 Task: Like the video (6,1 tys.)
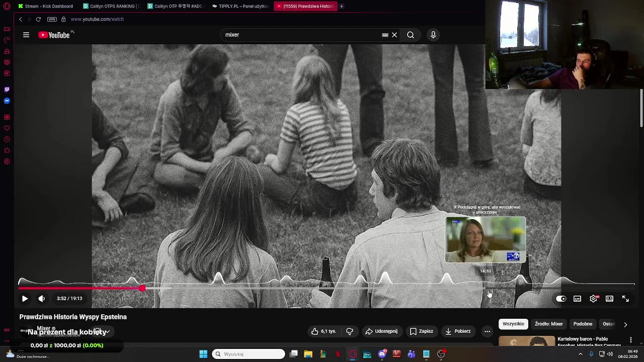click(324, 331)
